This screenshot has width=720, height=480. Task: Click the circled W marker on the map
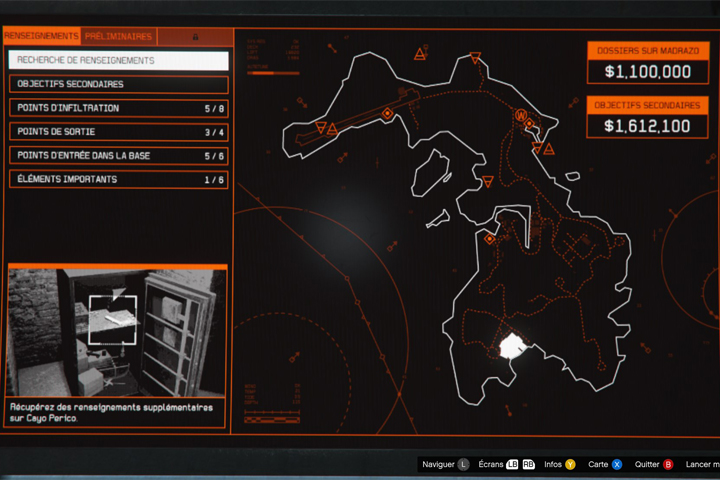(x=520, y=115)
